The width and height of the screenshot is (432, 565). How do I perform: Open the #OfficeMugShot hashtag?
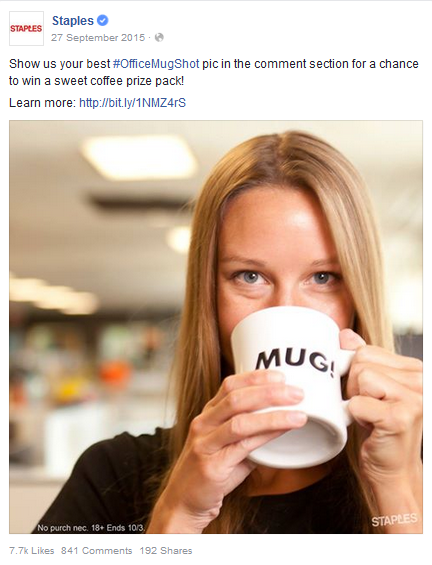(x=156, y=64)
